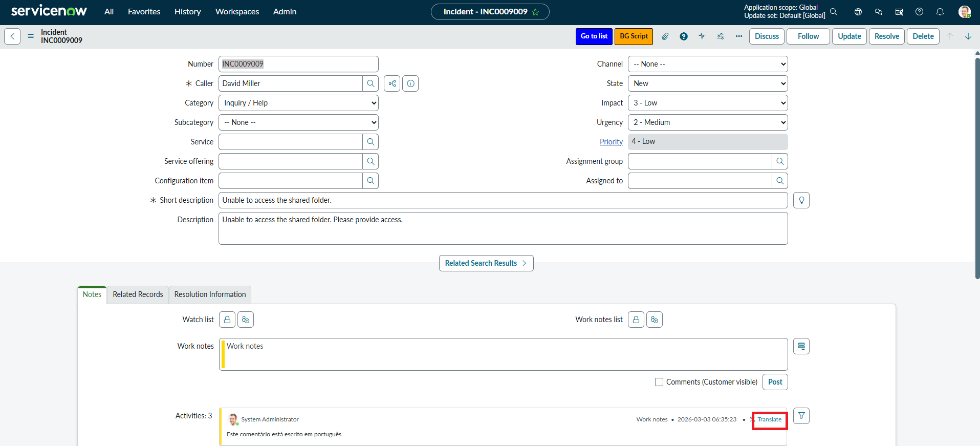The image size is (980, 446).
Task: Click the activity filter funnel icon
Action: point(801,416)
